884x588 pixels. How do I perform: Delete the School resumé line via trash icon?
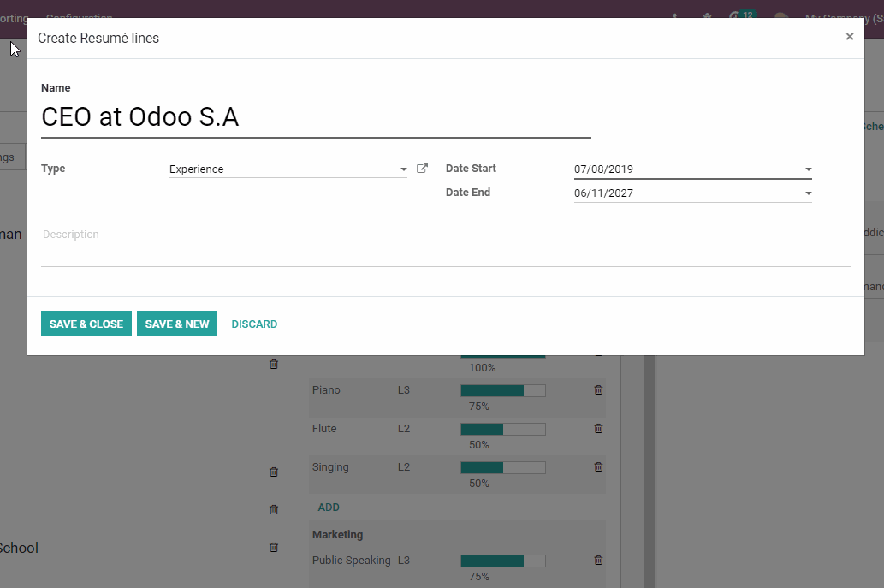274,548
